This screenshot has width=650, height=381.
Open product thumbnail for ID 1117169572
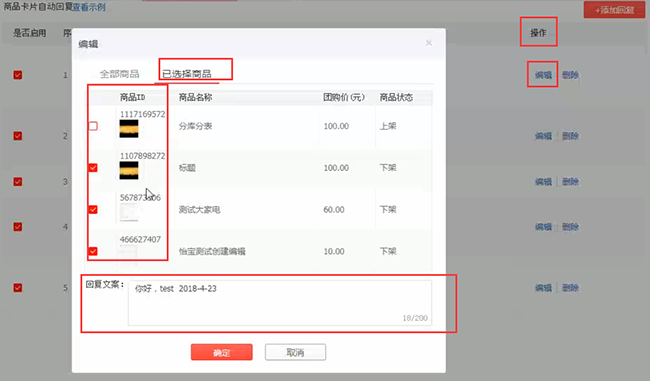point(129,129)
